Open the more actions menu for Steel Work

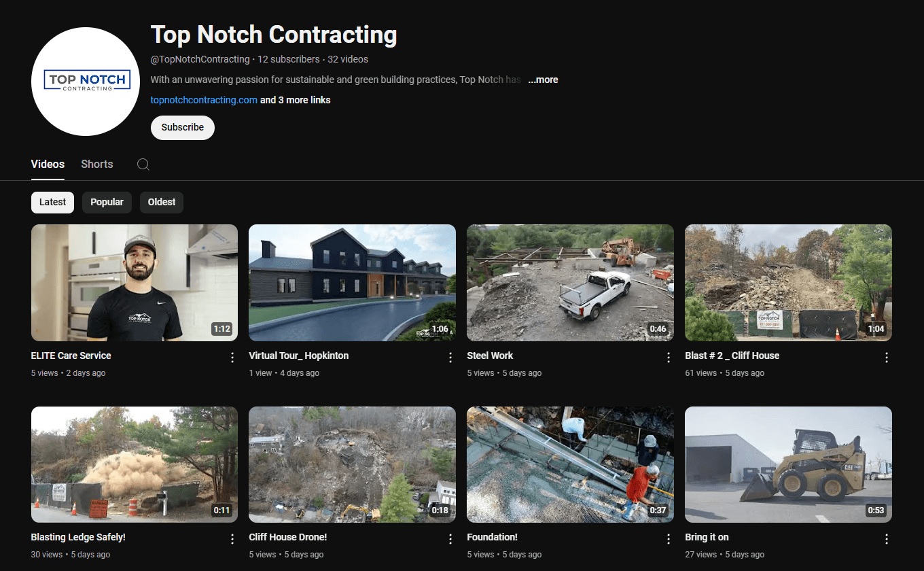click(669, 358)
